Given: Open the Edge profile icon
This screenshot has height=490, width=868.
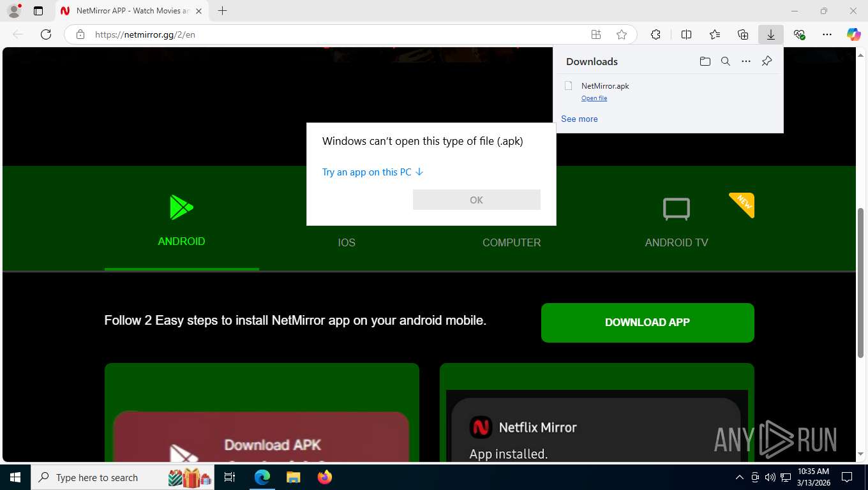Looking at the screenshot, I should 13,11.
